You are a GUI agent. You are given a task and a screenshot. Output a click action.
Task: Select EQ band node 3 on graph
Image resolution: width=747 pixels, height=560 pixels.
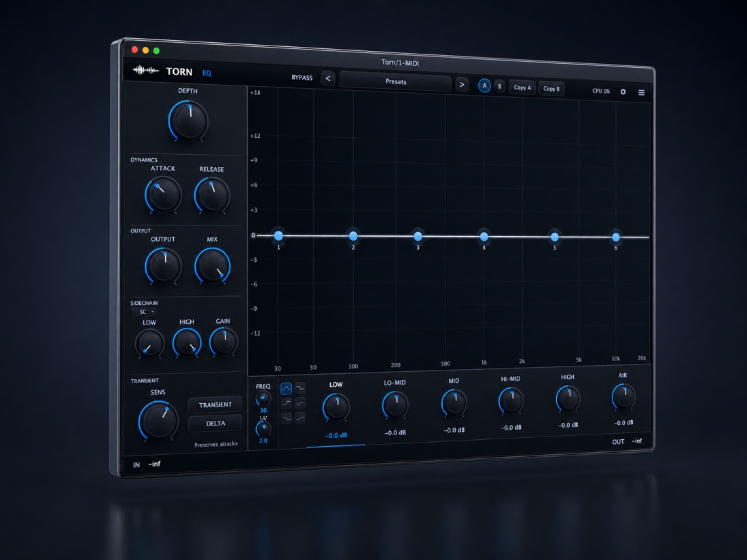[418, 236]
